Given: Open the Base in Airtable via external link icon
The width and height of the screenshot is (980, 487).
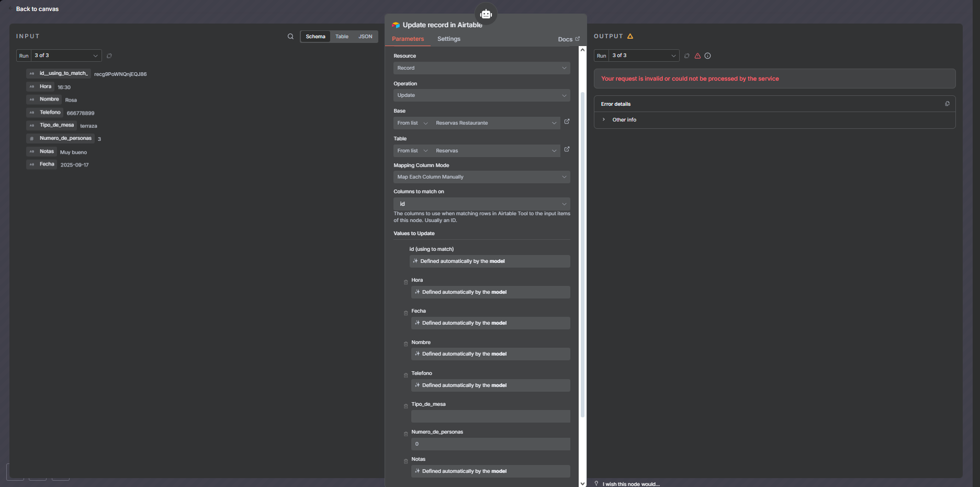Looking at the screenshot, I should (567, 121).
